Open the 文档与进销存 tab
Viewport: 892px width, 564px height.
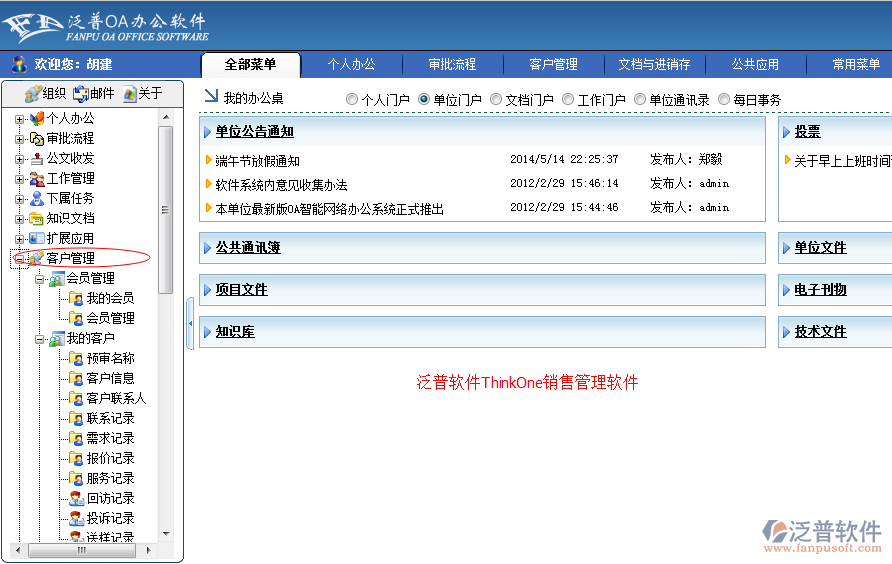(x=654, y=64)
